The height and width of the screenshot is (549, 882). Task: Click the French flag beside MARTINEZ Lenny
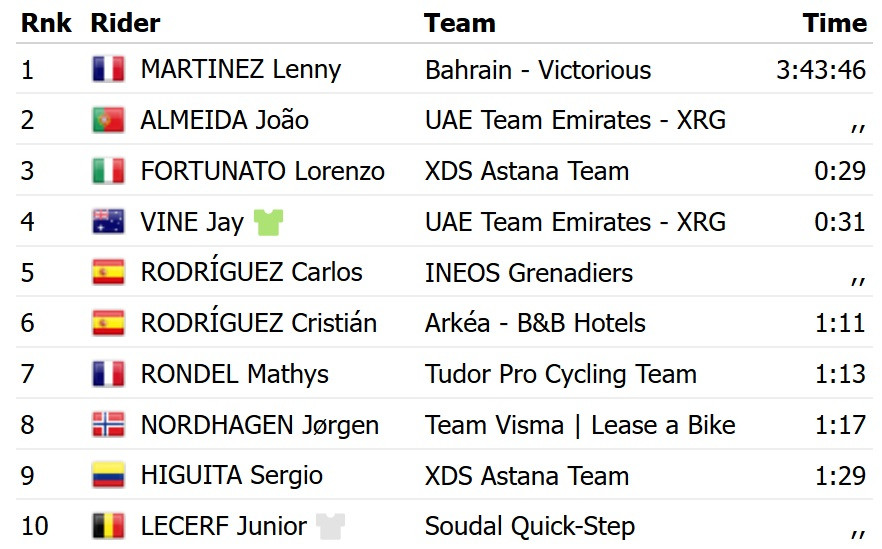(107, 69)
